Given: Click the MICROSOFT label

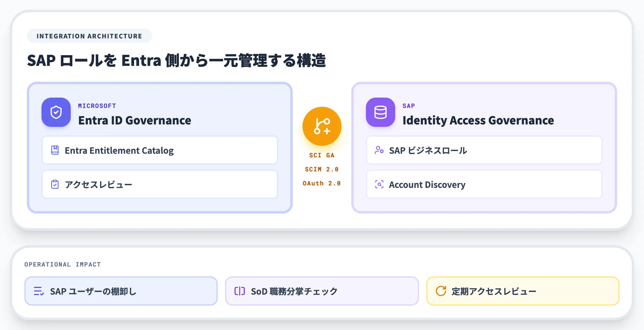Looking at the screenshot, I should pos(97,106).
